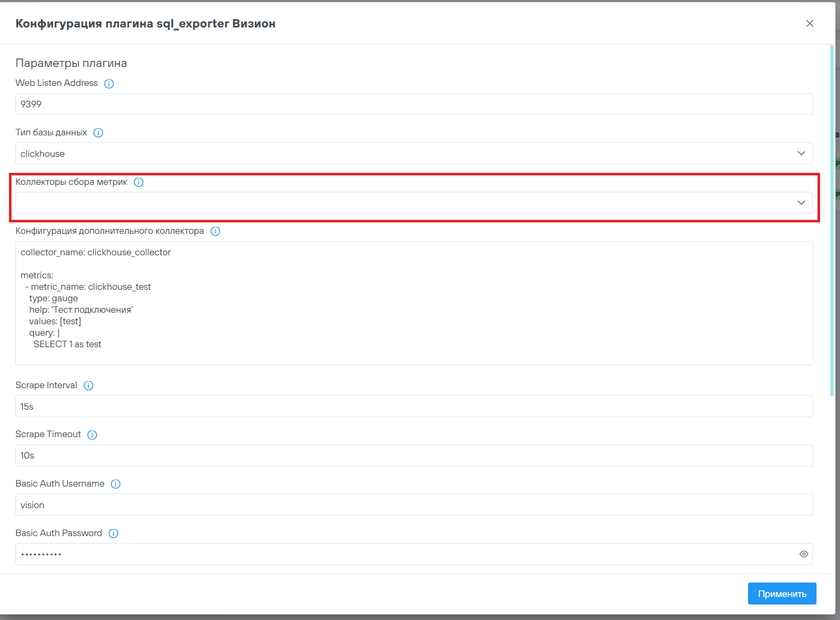
Task: Close the plugin configuration dialog
Action: point(810,23)
